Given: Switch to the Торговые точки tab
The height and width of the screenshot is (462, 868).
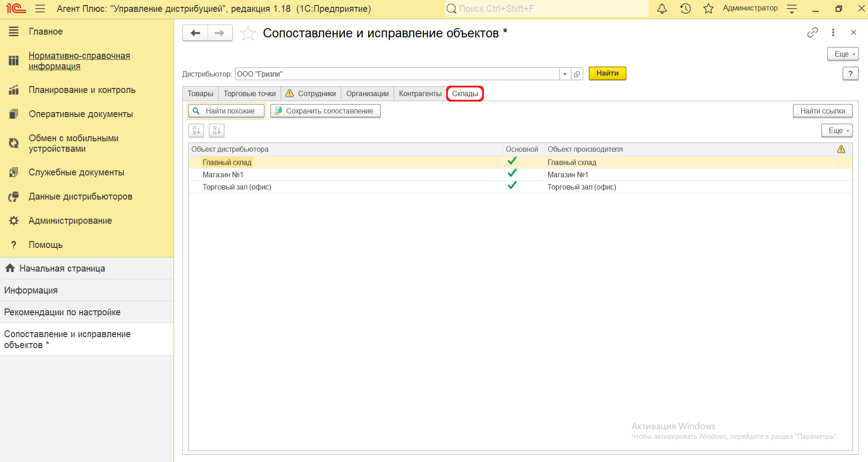Looking at the screenshot, I should pos(250,93).
